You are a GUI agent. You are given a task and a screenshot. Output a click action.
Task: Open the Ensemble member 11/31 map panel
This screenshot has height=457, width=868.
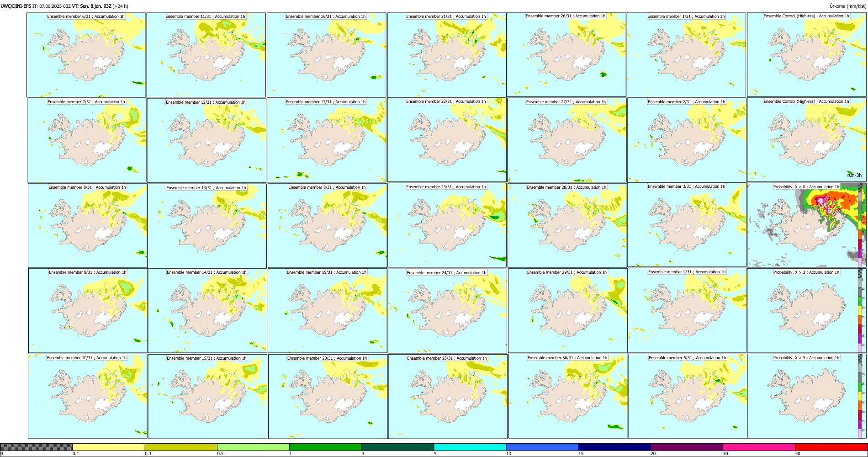(206, 55)
